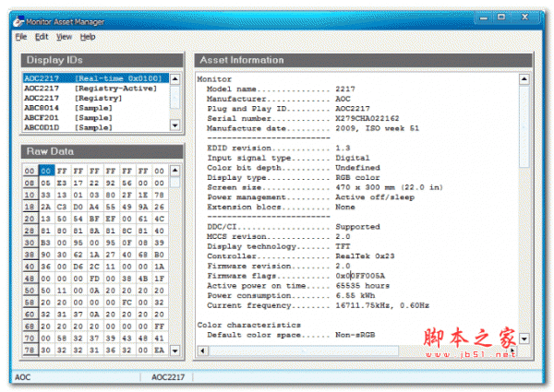The height and width of the screenshot is (392, 554).
Task: Click the Asset Information panel header
Action: tap(363, 60)
